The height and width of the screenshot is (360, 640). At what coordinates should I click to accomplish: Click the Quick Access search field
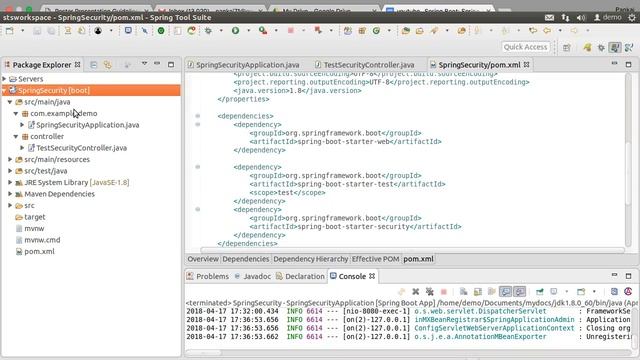click(526, 47)
